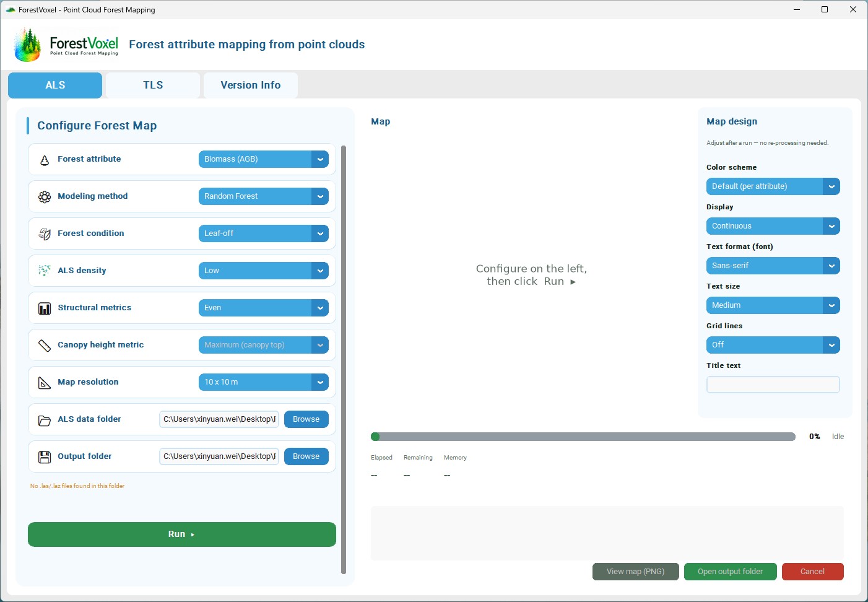The image size is (868, 602).
Task: Click the Configure panel vertical scrollbar
Action: (344, 360)
